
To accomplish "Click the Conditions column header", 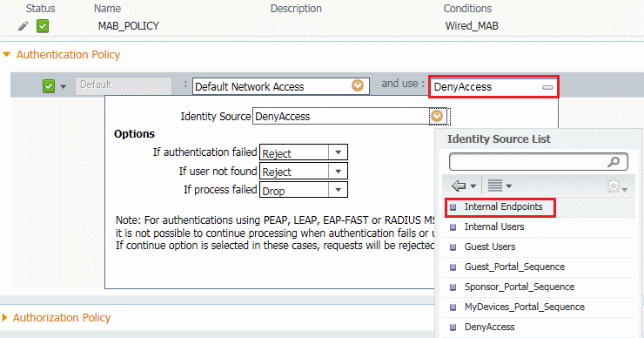I will coord(467,8).
